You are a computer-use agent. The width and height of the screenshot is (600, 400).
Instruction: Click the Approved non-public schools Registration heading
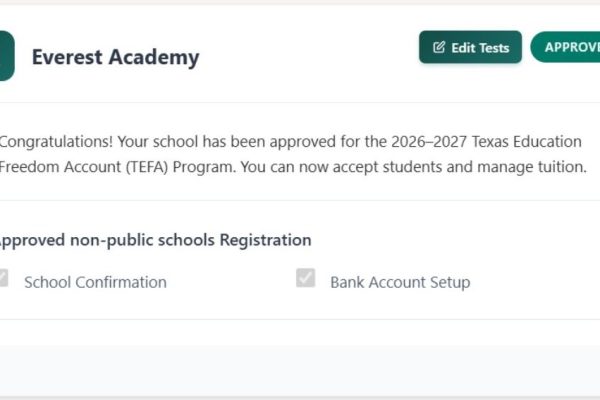pyautogui.click(x=154, y=240)
